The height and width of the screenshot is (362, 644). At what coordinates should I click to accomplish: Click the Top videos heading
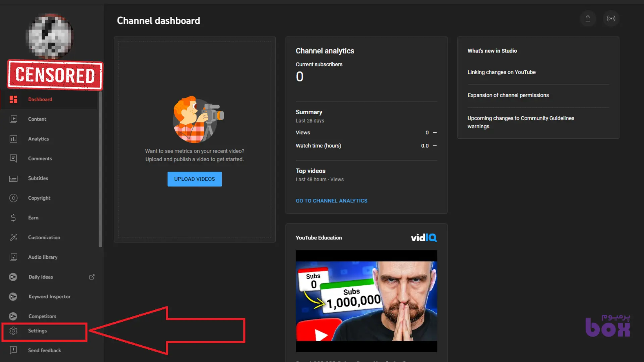pyautogui.click(x=311, y=171)
